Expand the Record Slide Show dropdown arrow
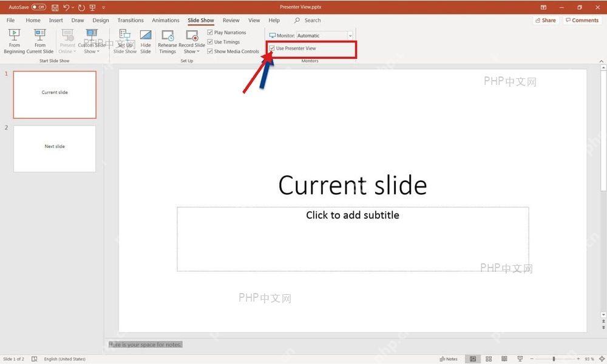This screenshot has width=607, height=364. click(x=198, y=51)
